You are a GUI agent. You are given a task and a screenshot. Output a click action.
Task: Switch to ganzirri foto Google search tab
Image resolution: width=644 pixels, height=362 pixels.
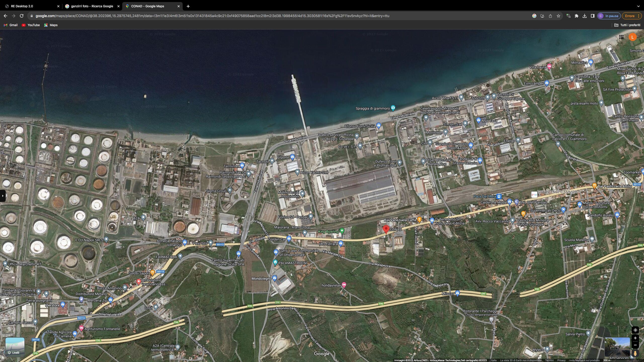pos(92,6)
